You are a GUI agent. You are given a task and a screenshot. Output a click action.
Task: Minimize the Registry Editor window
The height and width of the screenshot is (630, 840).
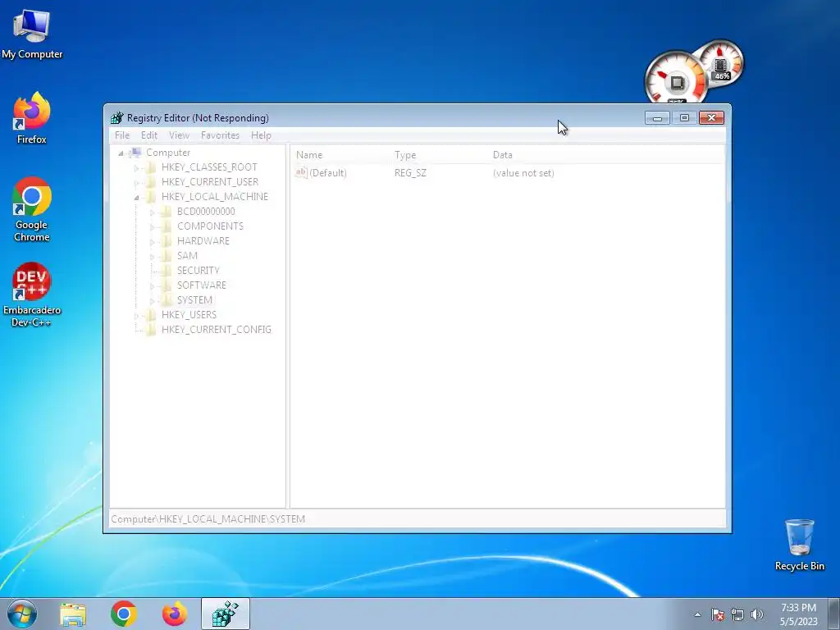(x=657, y=118)
